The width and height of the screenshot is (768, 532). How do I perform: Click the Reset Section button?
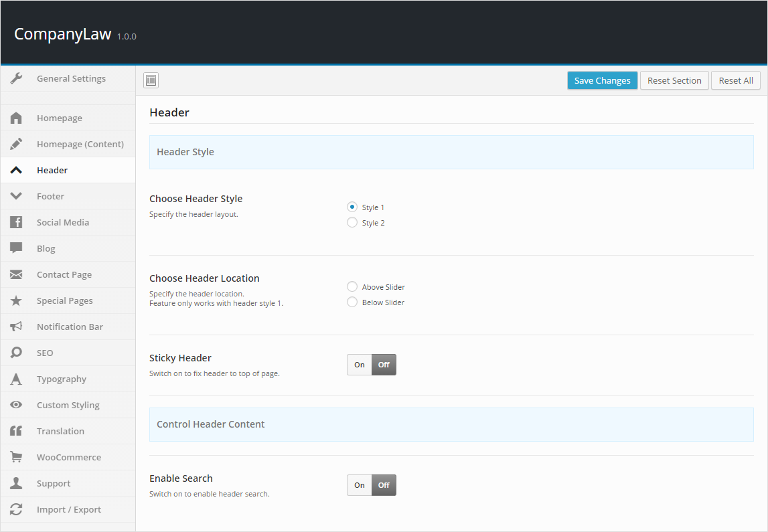point(674,80)
